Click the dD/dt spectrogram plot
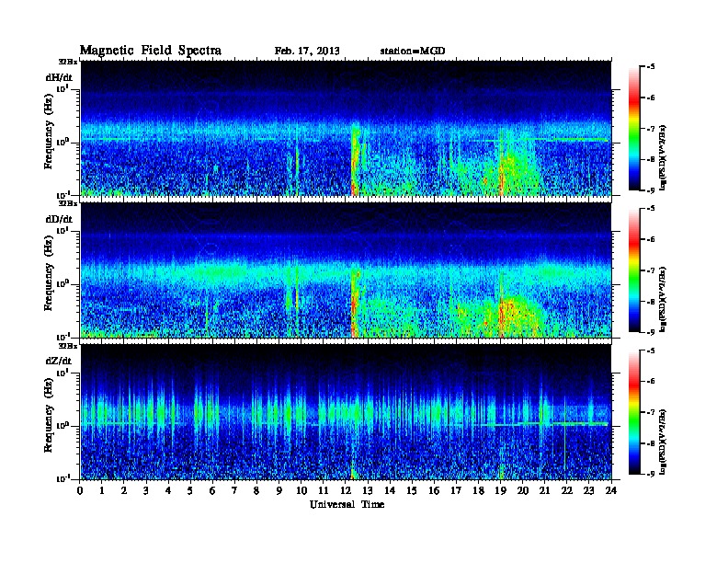The height and width of the screenshot is (563, 728). [346, 270]
